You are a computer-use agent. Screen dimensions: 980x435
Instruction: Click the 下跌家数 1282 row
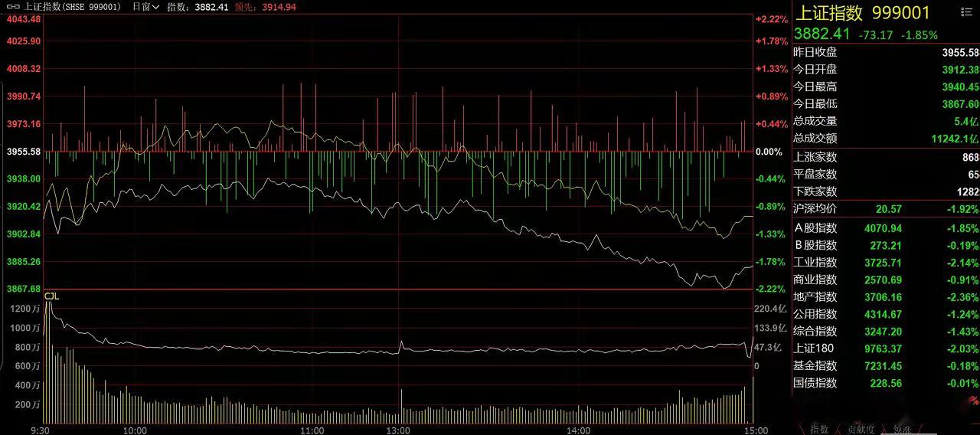886,191
